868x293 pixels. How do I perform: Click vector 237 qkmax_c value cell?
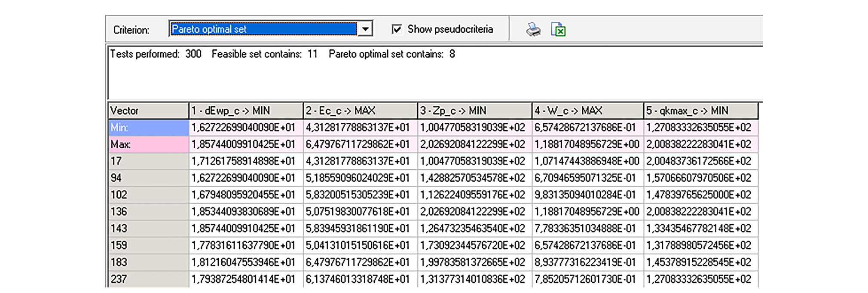click(700, 279)
